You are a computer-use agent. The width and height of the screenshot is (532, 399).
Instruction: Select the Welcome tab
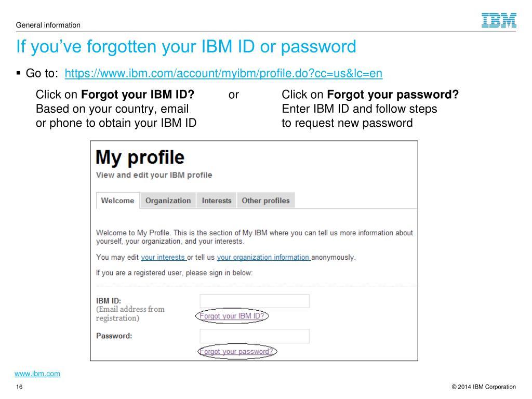(x=118, y=201)
